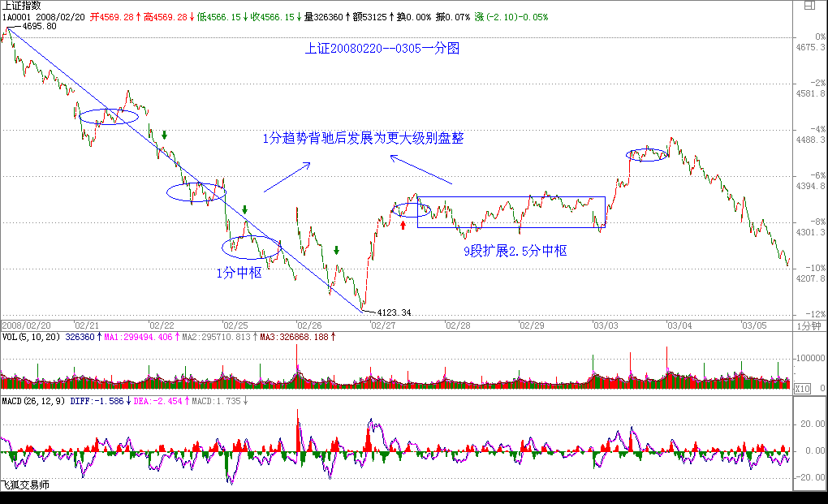Click the small box icon in top-right corner

click(x=809, y=5)
